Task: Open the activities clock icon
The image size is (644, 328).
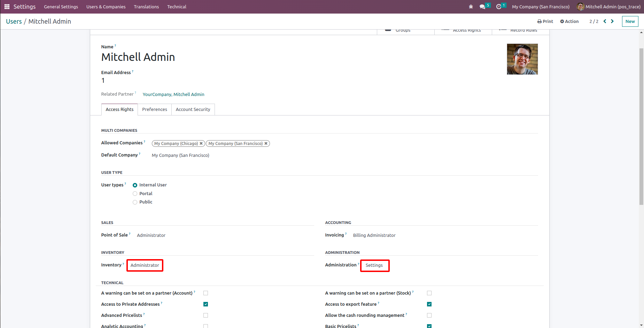Action: click(499, 7)
